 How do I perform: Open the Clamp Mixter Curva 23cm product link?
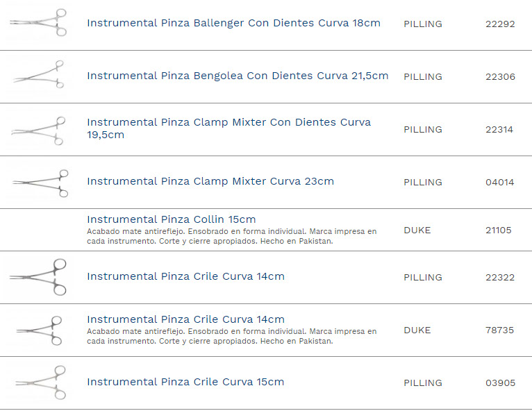coord(210,181)
